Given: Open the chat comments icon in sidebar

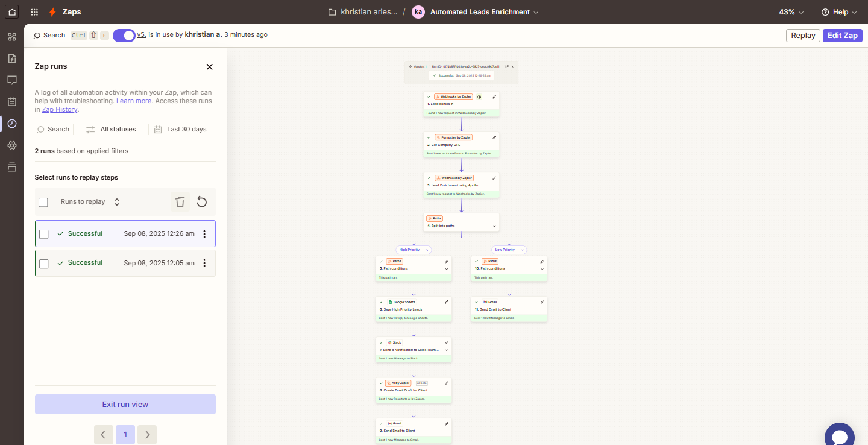Looking at the screenshot, I should click(12, 80).
